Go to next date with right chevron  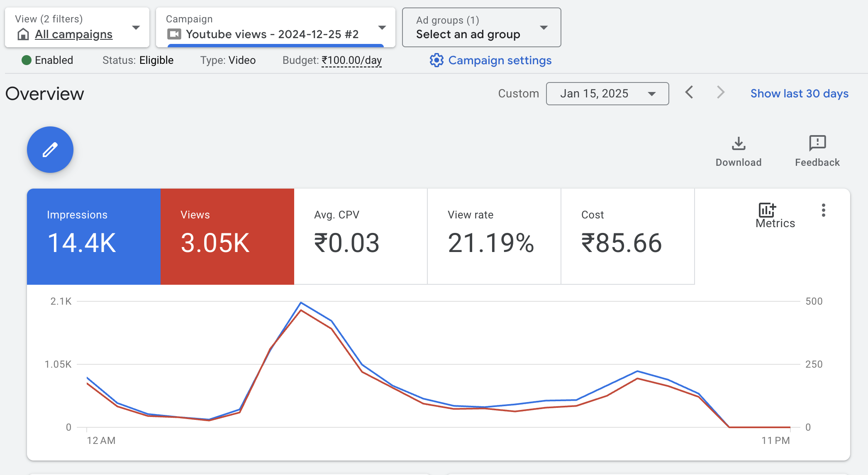721,92
